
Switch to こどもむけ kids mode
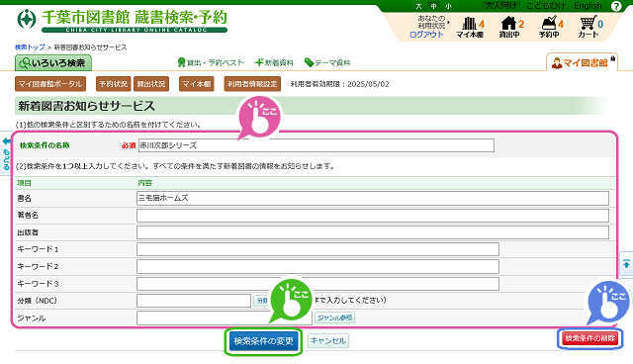545,6
